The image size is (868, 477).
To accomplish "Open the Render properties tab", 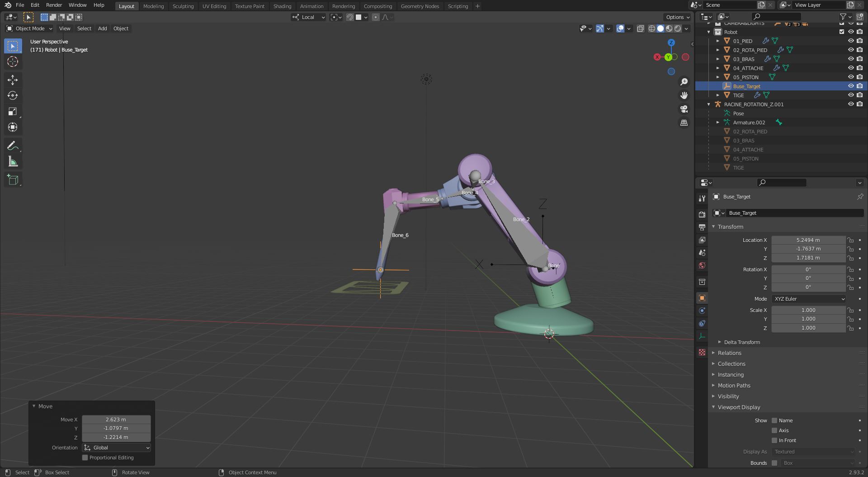I will [702, 214].
